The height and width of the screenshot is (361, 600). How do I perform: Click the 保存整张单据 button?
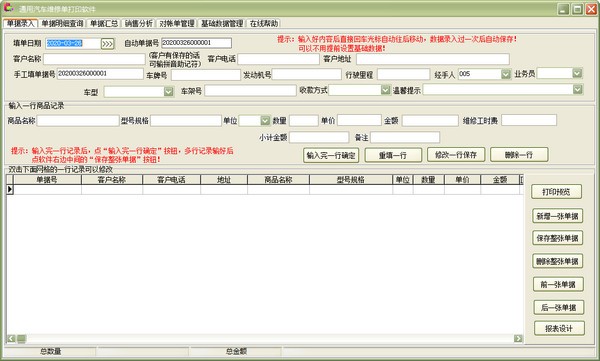558,238
